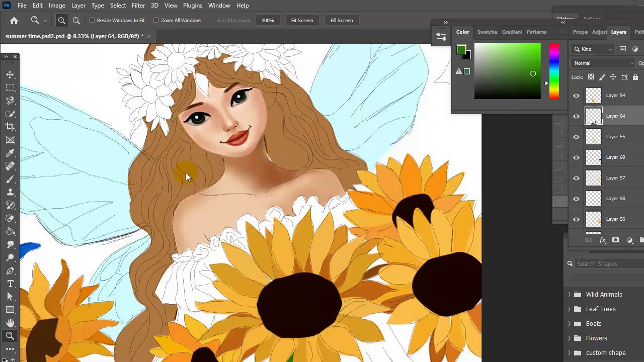Image resolution: width=644 pixels, height=362 pixels.
Task: Switch to the Gradients tab
Action: [x=512, y=32]
